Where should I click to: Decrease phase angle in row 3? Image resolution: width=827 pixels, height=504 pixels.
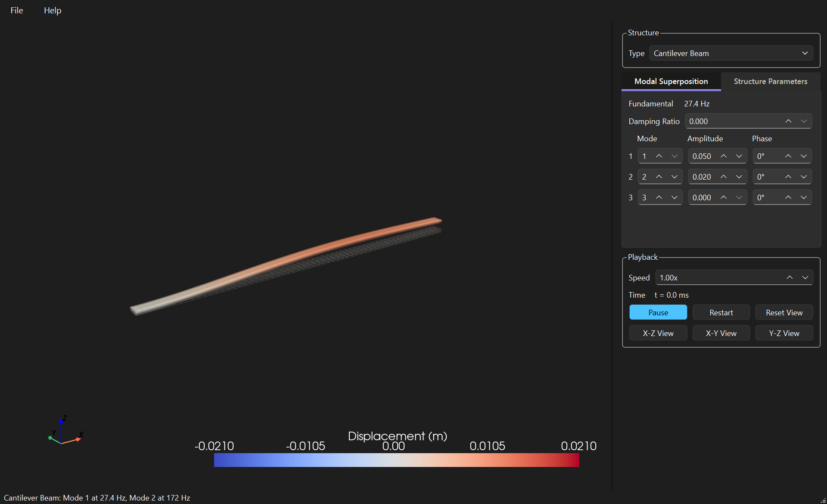[804, 198]
